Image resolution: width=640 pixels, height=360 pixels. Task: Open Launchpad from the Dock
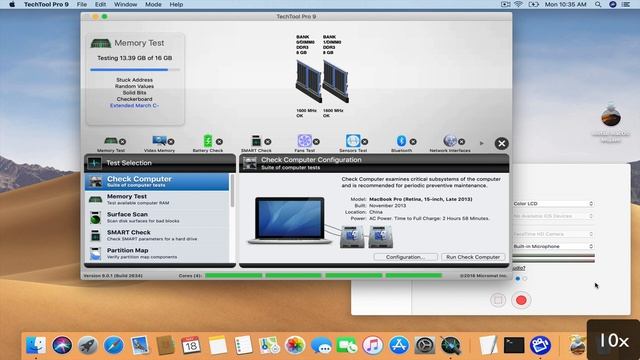(x=88, y=345)
